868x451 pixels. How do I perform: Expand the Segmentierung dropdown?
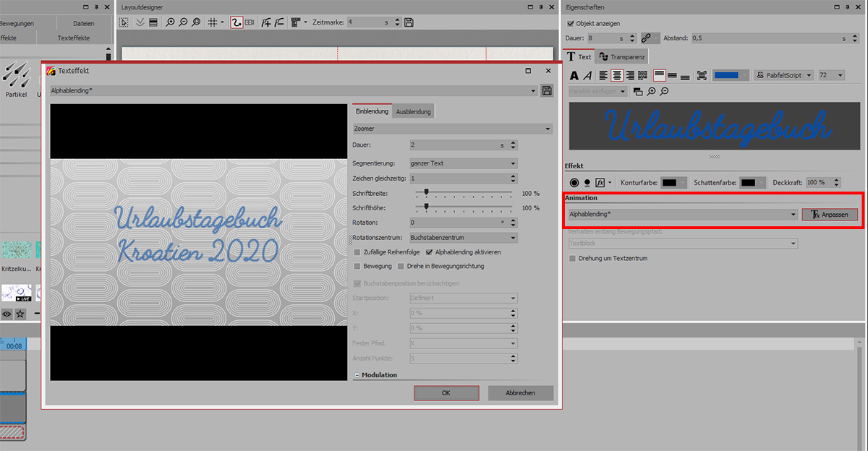pyautogui.click(x=463, y=163)
